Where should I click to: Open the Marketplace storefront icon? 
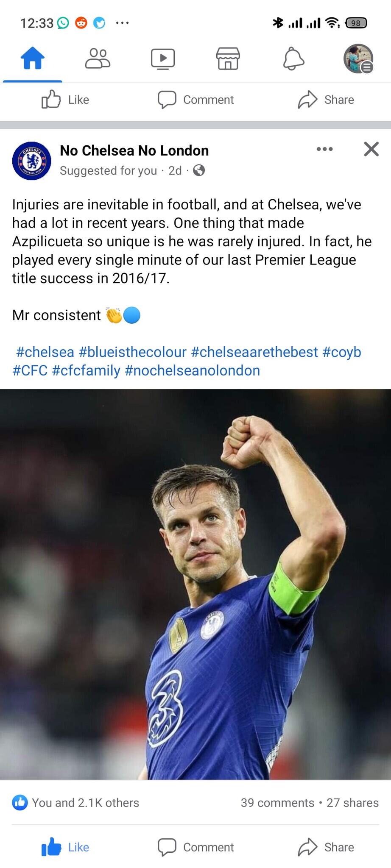[228, 58]
